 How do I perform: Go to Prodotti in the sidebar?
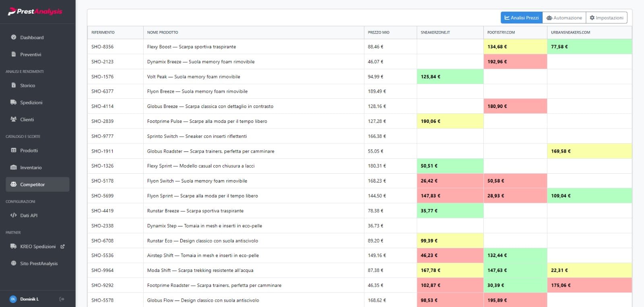pyautogui.click(x=29, y=150)
